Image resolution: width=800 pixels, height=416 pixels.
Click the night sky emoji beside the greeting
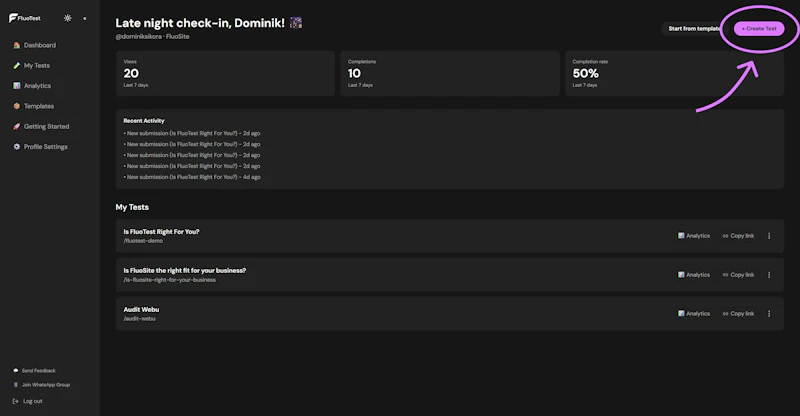coord(296,22)
